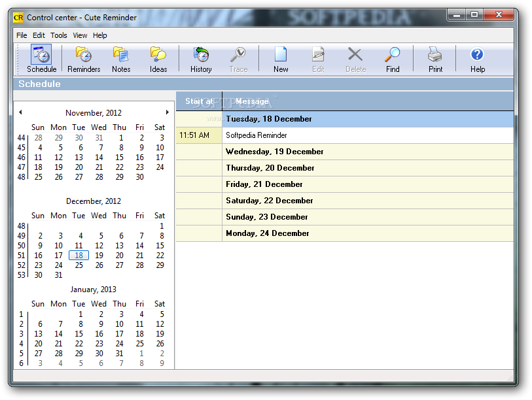The image size is (532, 400).
Task: Click the December, 2012 month title
Action: pos(94,201)
